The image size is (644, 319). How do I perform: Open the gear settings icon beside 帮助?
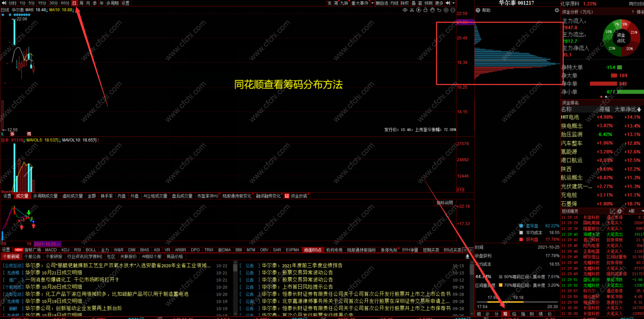[x=557, y=10]
